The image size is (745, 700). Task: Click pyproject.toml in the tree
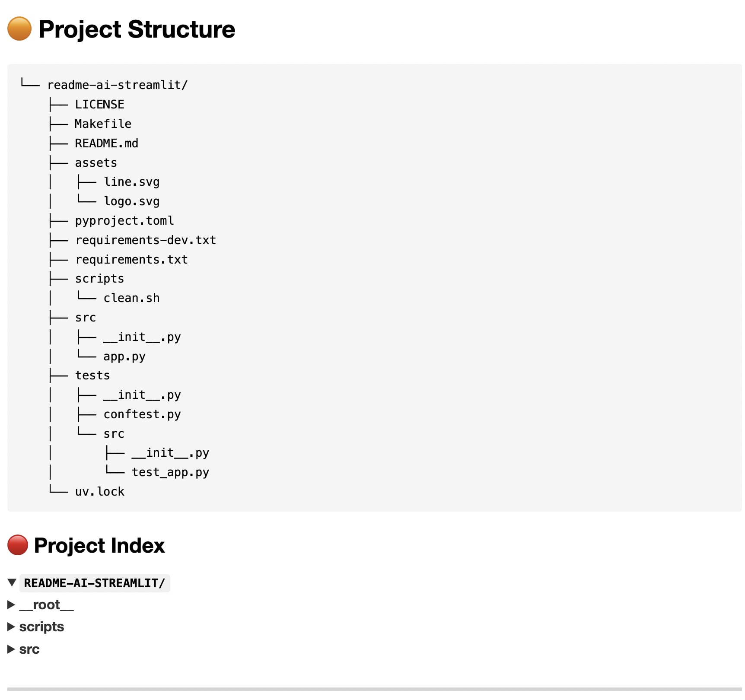(x=124, y=221)
